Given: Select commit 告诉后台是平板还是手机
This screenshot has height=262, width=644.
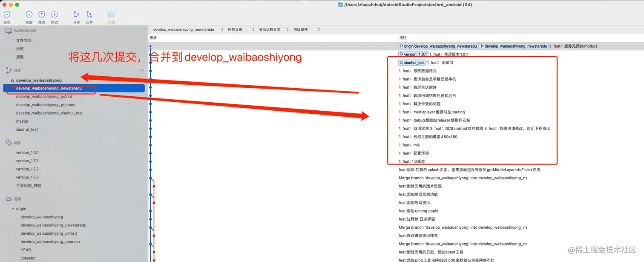Looking at the screenshot, I should click(427, 79).
